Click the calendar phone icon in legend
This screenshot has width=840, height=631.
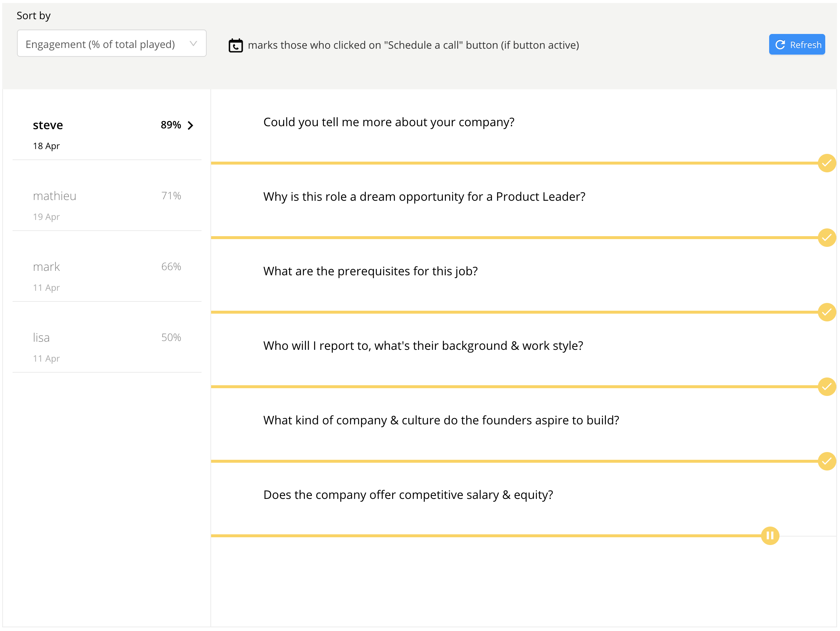(x=235, y=45)
